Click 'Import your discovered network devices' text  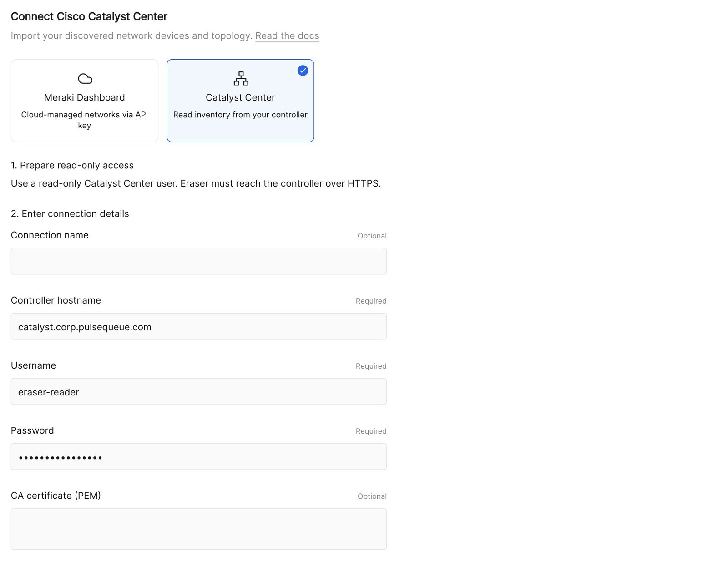point(131,36)
